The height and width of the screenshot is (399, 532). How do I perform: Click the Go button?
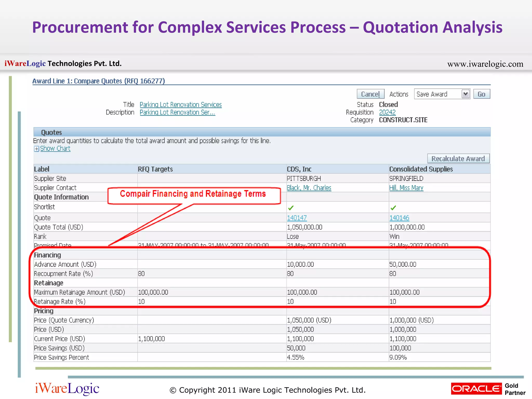[x=482, y=94]
